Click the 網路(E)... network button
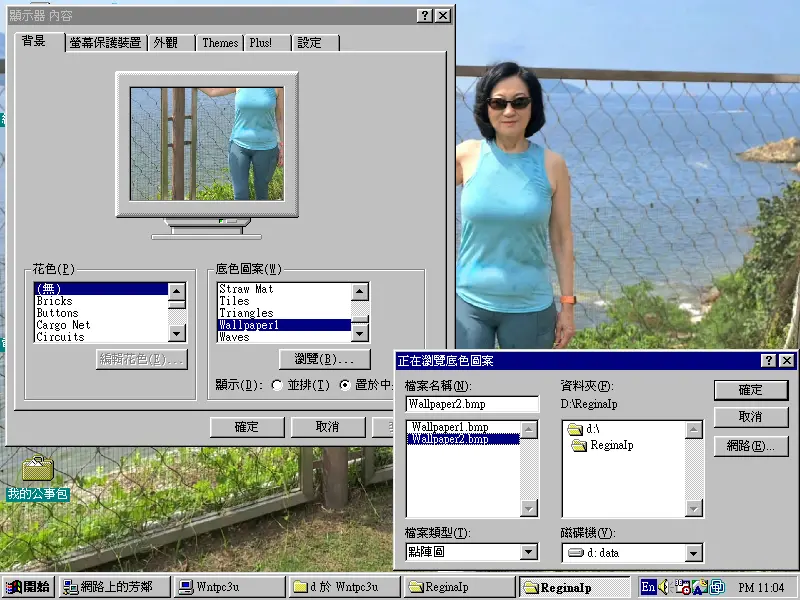800x600 pixels. 751,446
